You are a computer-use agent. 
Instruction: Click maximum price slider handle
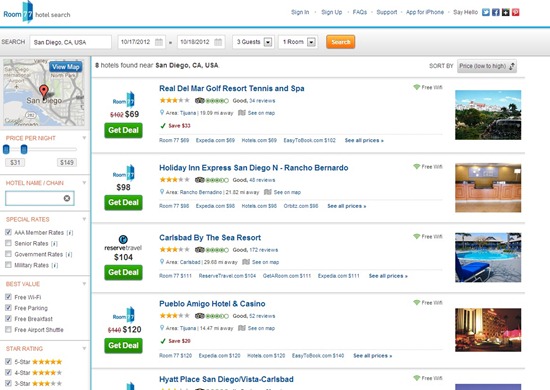24,149
